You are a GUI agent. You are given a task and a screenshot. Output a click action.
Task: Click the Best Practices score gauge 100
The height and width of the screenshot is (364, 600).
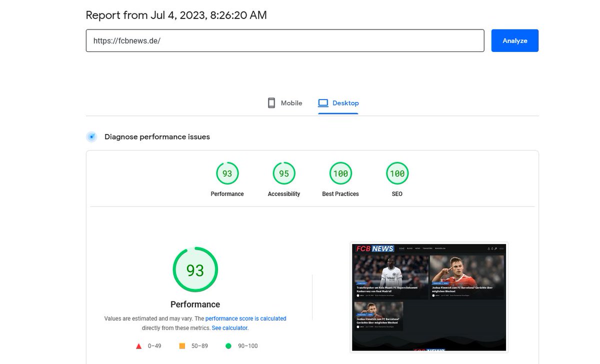[x=340, y=173]
